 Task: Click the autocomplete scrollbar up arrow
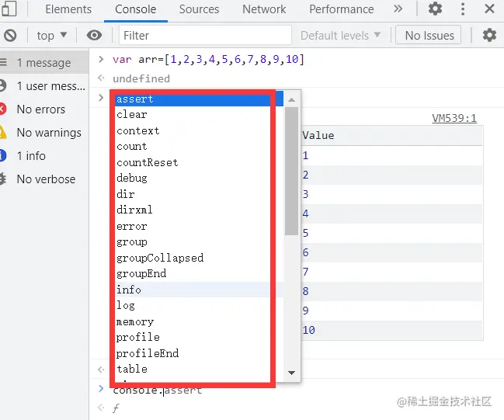(291, 100)
